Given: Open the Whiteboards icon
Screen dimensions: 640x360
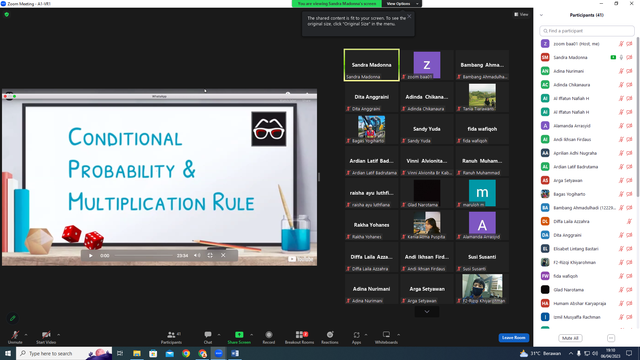Looking at the screenshot, I should 386,335.
